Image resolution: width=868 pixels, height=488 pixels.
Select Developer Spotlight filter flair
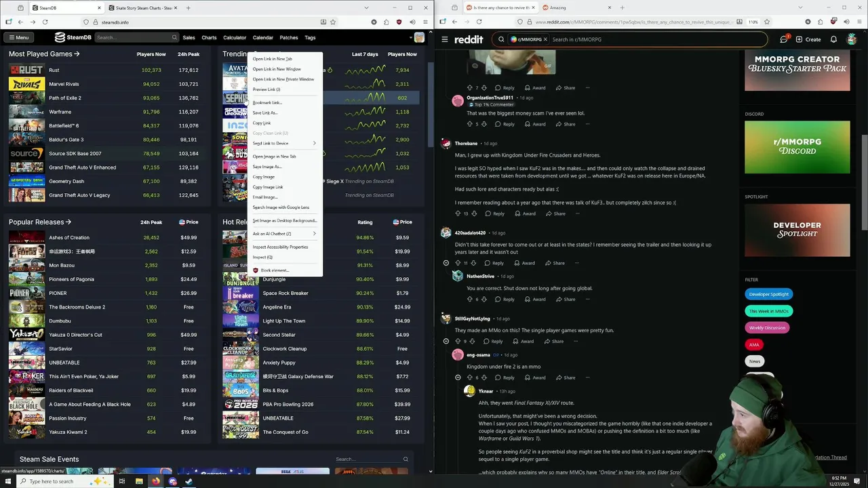(x=768, y=294)
